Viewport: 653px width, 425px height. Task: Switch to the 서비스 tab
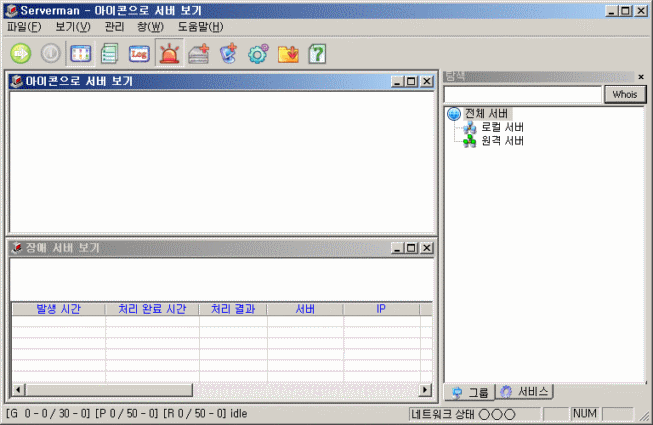click(x=525, y=392)
